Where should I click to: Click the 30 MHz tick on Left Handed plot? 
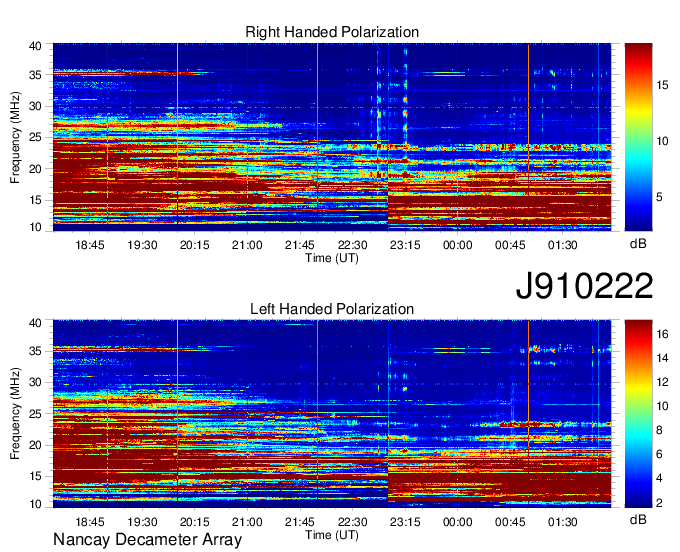point(35,382)
